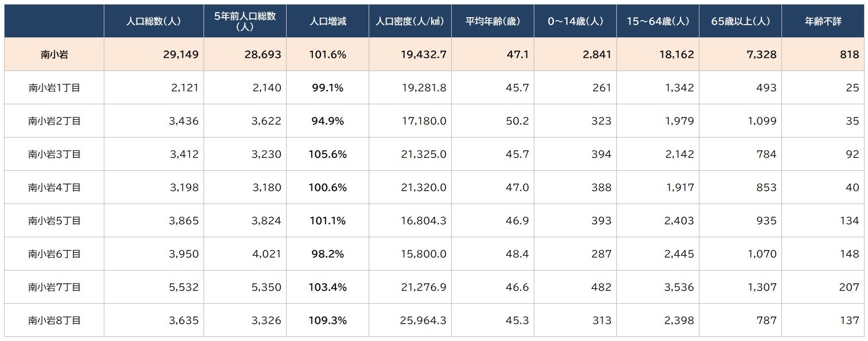
Task: Click the 南小岩1丁目 row label
Action: point(54,88)
